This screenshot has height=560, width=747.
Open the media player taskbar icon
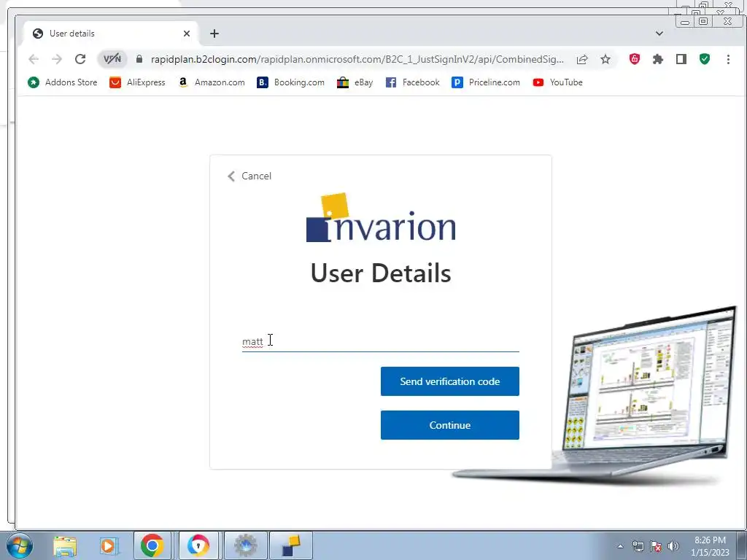[108, 546]
